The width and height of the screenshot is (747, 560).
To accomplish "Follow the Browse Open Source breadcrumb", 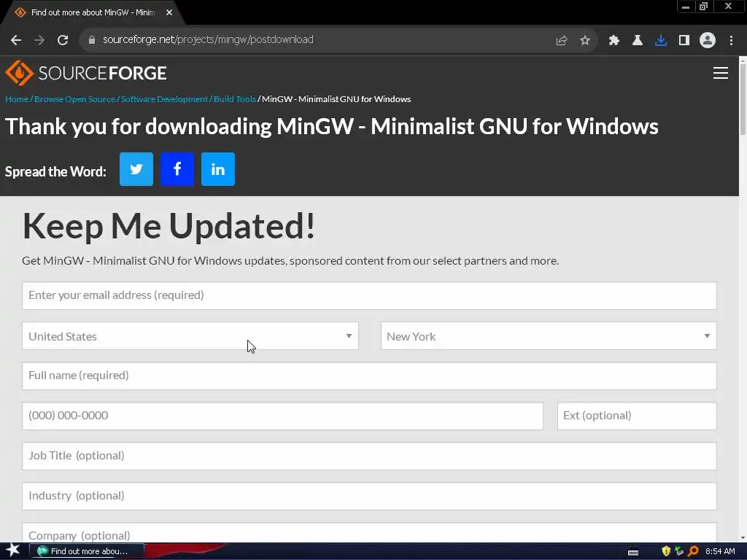I will click(75, 99).
